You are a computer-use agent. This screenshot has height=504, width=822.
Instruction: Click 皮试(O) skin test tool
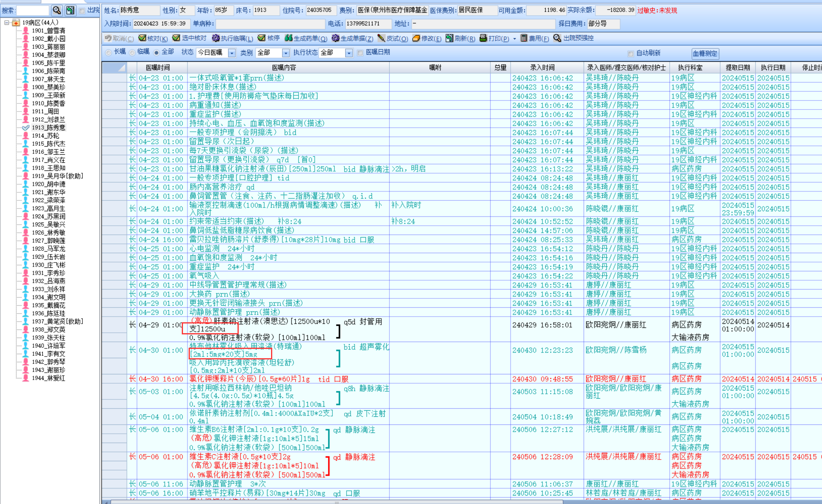pos(381,38)
